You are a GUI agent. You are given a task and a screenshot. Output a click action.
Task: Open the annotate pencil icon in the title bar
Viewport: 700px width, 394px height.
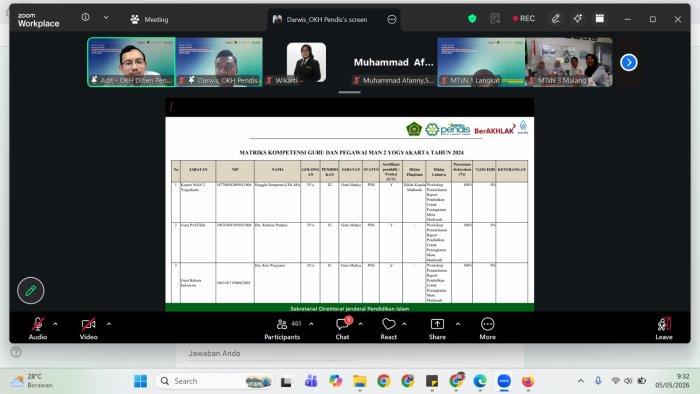tap(555, 18)
